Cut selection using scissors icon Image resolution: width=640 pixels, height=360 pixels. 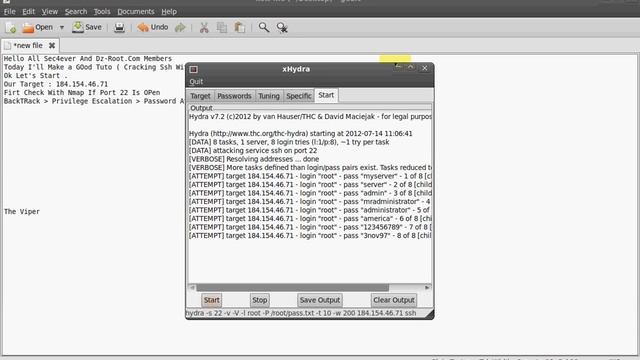pos(204,28)
